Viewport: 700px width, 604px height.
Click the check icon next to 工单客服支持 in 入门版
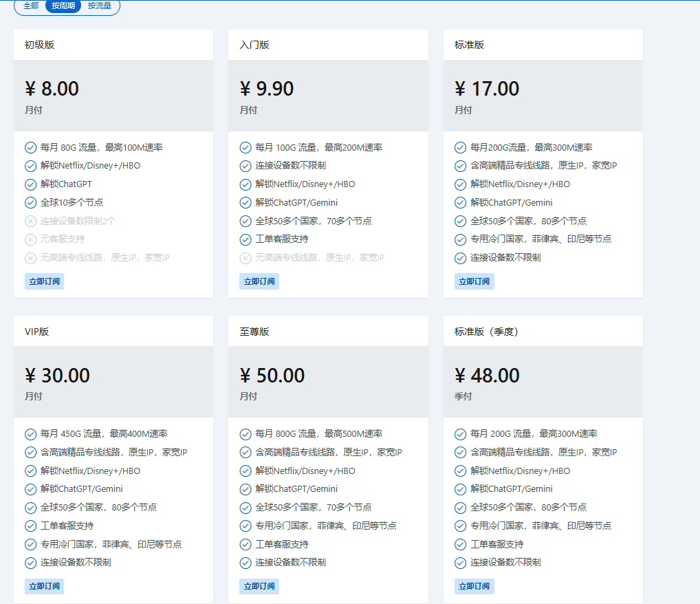coord(245,239)
